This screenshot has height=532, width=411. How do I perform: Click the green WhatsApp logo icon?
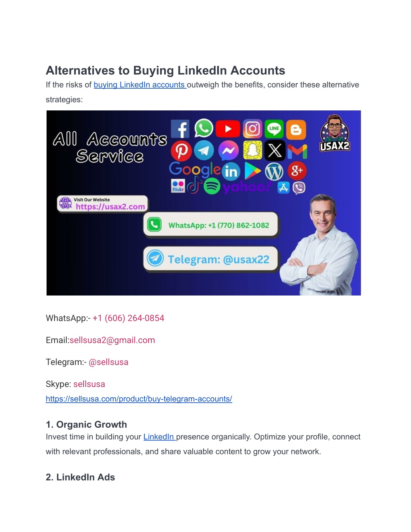[204, 128]
